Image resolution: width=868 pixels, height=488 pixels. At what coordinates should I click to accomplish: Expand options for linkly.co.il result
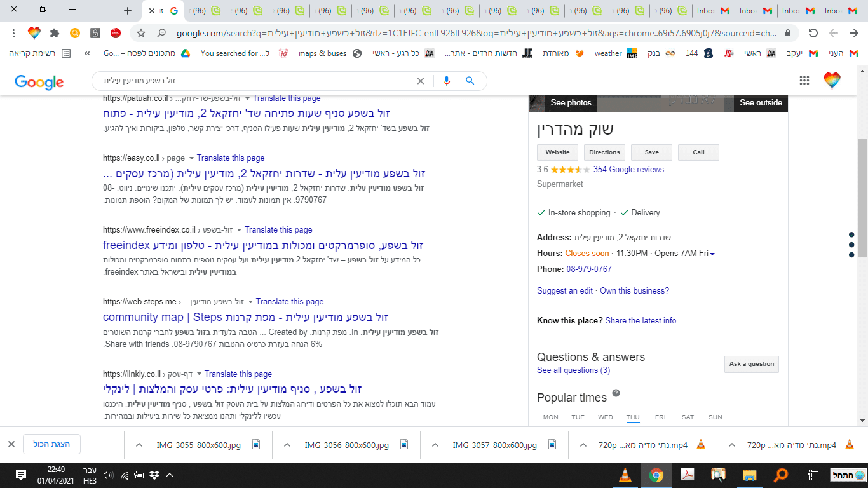coord(200,374)
